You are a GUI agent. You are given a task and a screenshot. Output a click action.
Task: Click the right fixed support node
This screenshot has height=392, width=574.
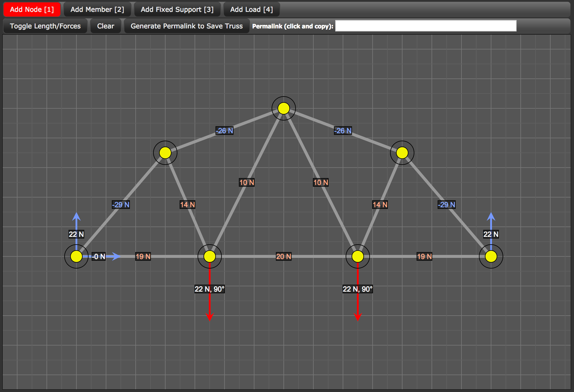pos(490,256)
